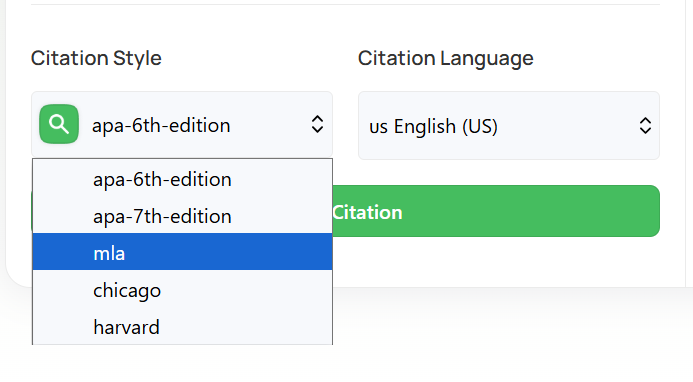Pick the highlighted mla option

click(x=182, y=253)
